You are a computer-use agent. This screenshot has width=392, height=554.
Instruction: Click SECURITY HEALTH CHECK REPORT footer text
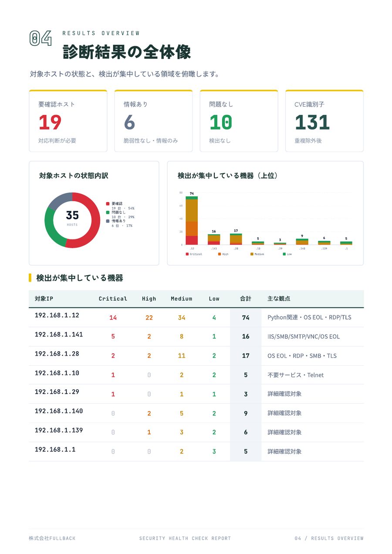pos(185,538)
